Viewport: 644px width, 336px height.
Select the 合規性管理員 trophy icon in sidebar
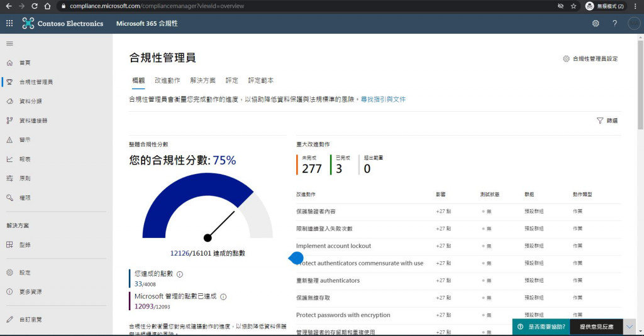pos(9,82)
